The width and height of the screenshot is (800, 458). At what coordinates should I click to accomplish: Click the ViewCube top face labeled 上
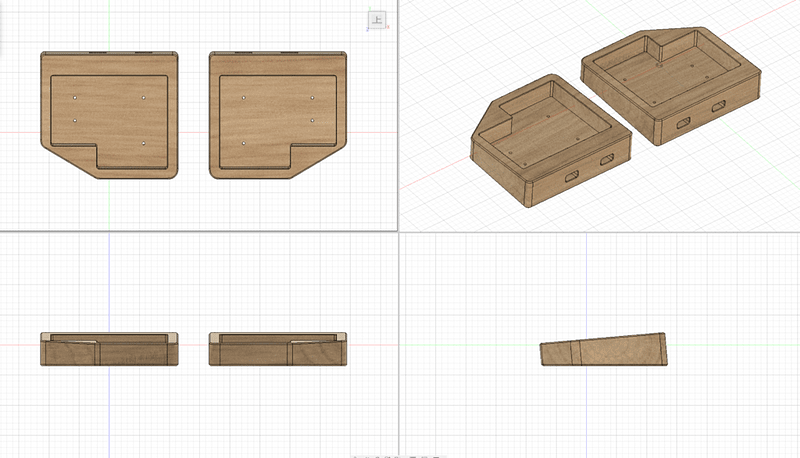coord(377,20)
